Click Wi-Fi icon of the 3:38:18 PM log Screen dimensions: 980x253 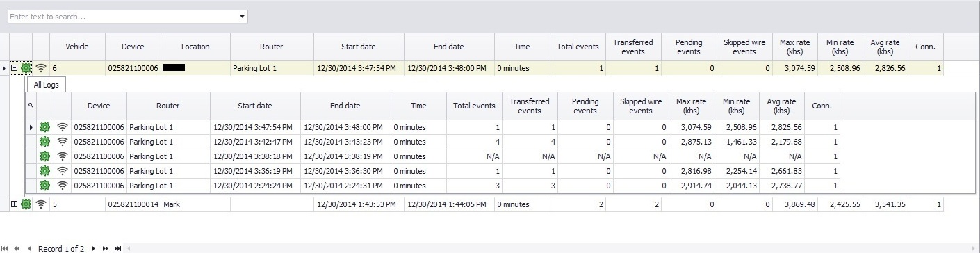tap(63, 156)
